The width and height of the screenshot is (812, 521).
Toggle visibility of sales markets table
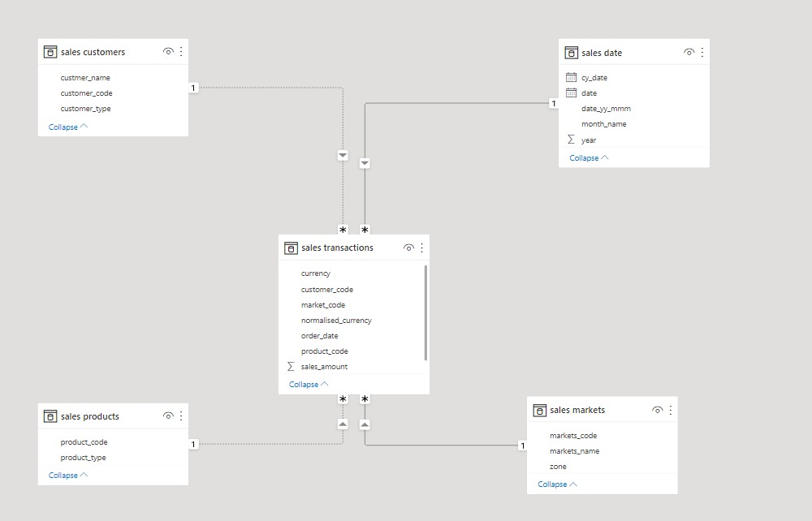coord(657,410)
